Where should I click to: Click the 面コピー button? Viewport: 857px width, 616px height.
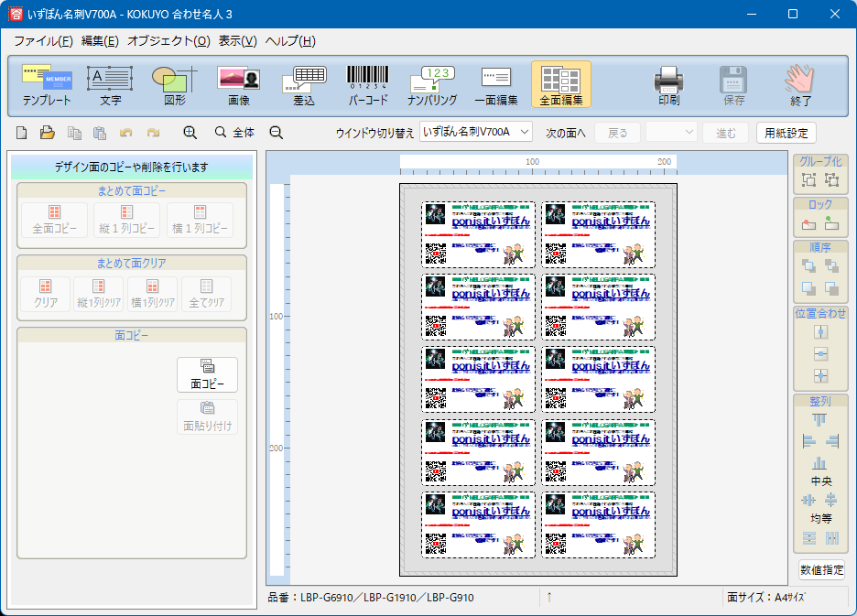tap(207, 375)
